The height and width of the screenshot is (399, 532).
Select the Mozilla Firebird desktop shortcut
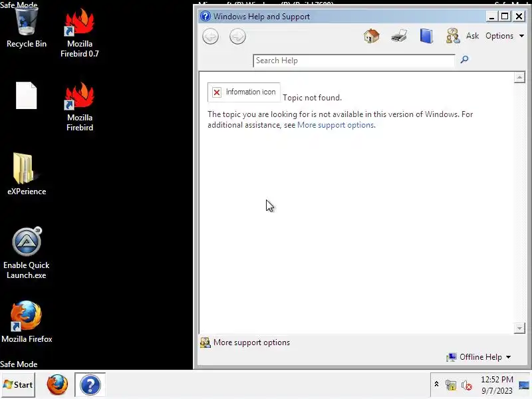[x=79, y=107]
